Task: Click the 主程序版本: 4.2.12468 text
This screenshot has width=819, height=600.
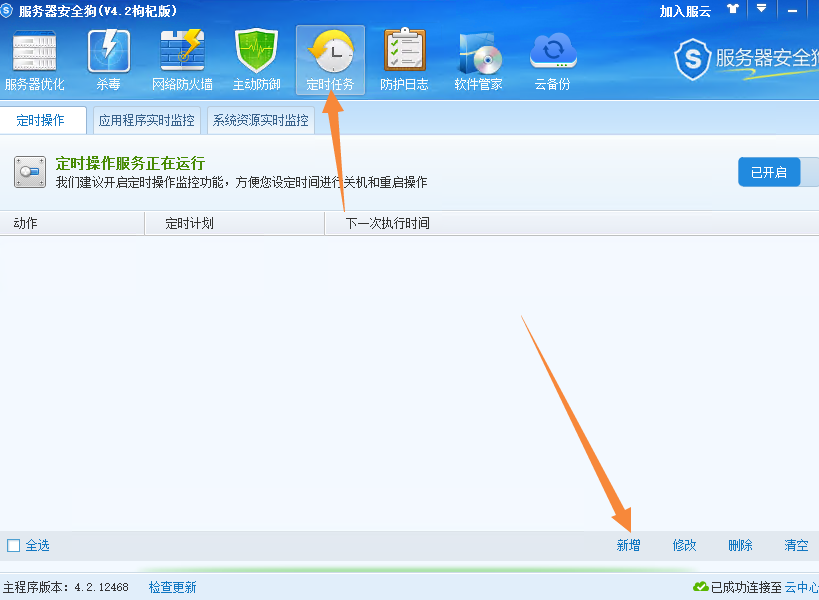Action: (66, 587)
